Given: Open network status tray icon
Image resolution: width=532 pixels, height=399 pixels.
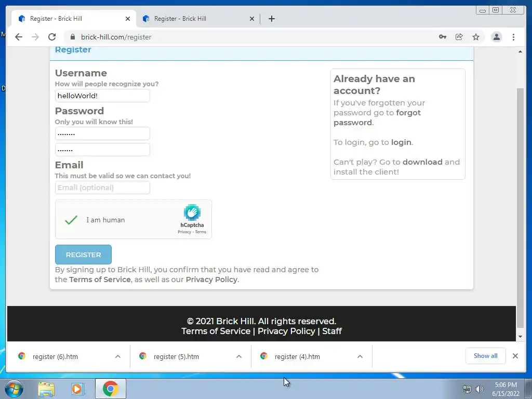Looking at the screenshot, I should [x=467, y=389].
